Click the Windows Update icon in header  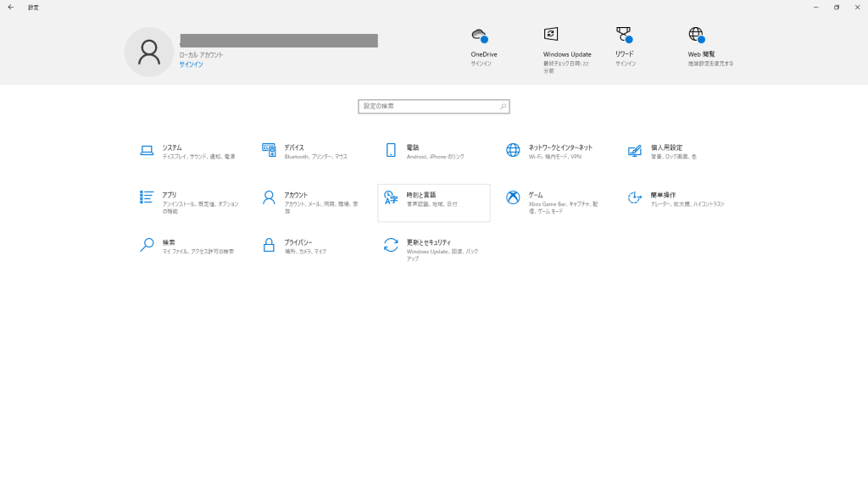(551, 34)
